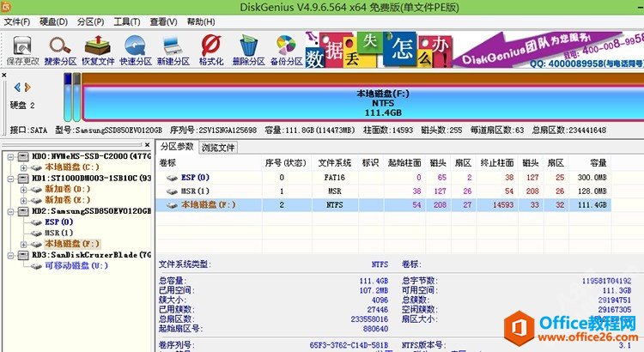Expand 本地磁盘(C:) in the disk tree
644x352 pixels.
[22, 167]
